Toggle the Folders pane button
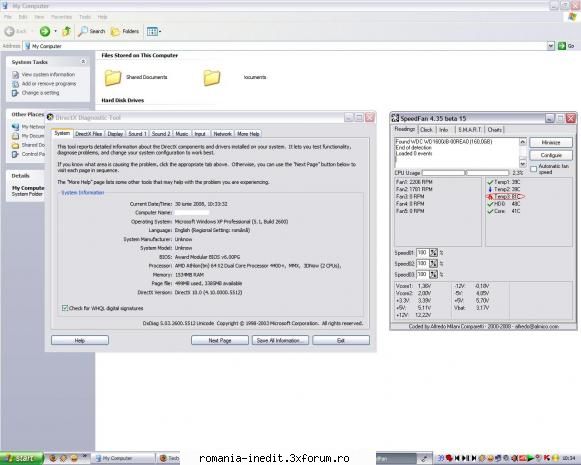 125,31
